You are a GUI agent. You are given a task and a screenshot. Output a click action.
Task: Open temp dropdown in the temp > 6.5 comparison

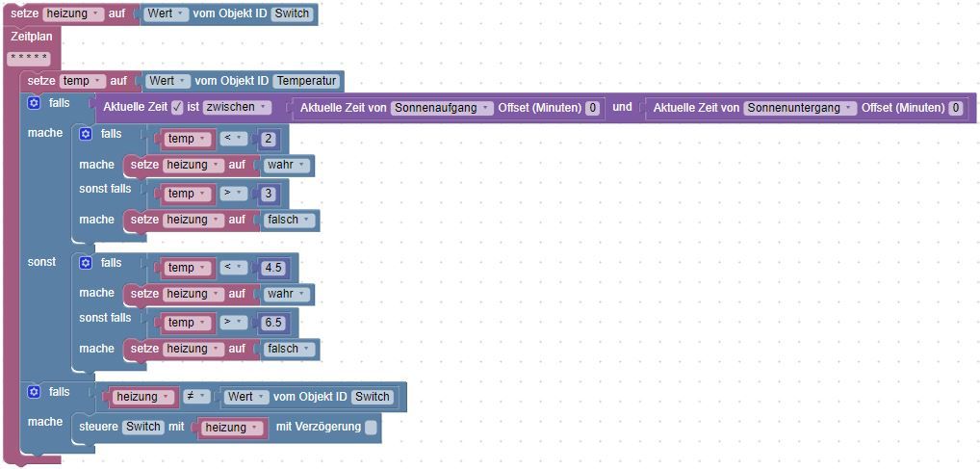[x=186, y=323]
